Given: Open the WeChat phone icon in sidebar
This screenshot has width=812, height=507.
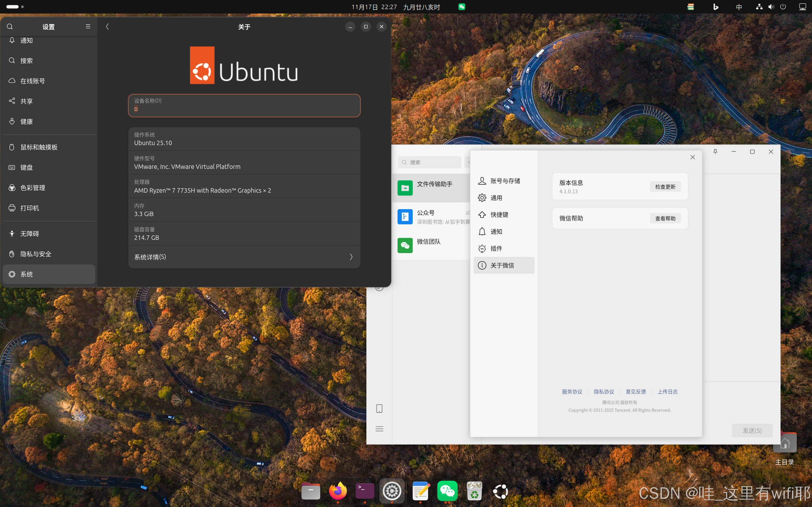Looking at the screenshot, I should coord(379,408).
